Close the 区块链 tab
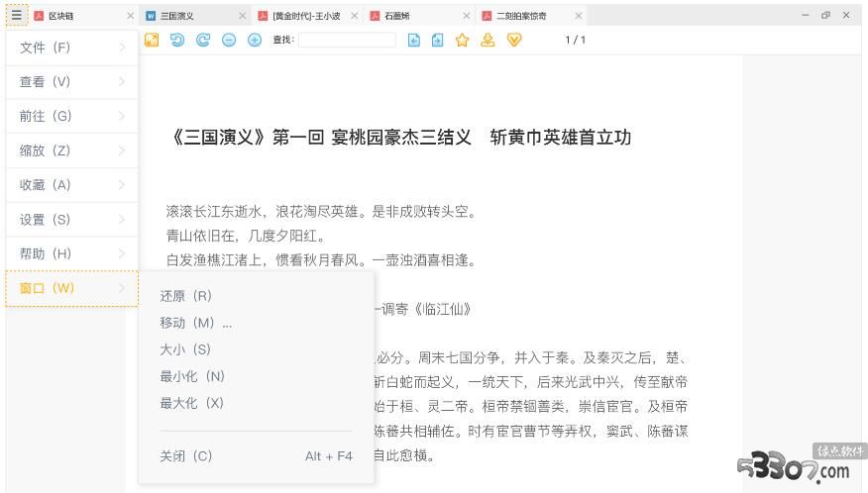Viewport: 868px width, 493px height. [130, 16]
